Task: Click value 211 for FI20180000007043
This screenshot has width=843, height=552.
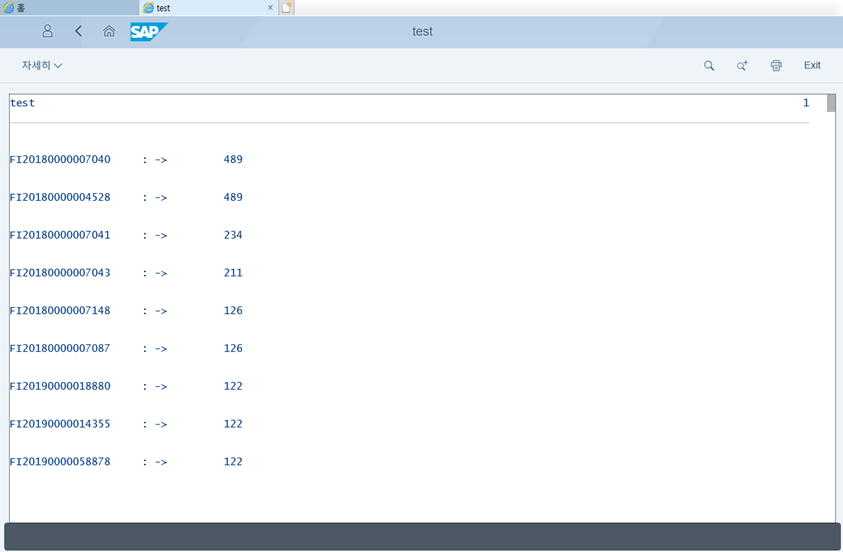Action: point(233,273)
